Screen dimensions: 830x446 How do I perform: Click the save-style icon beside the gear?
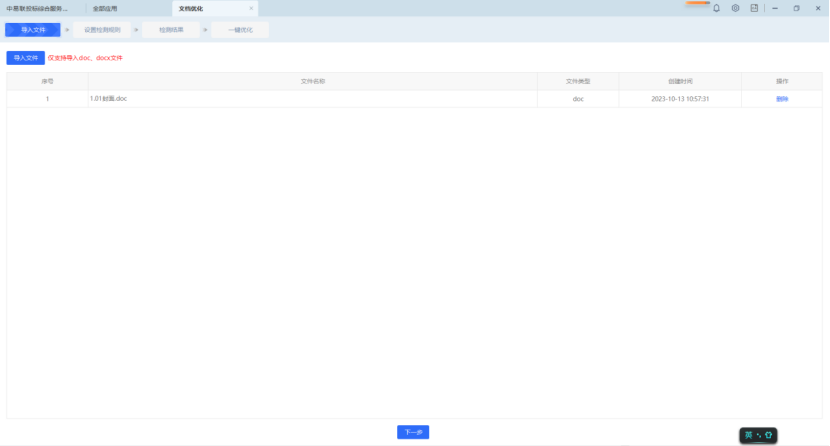[754, 8]
